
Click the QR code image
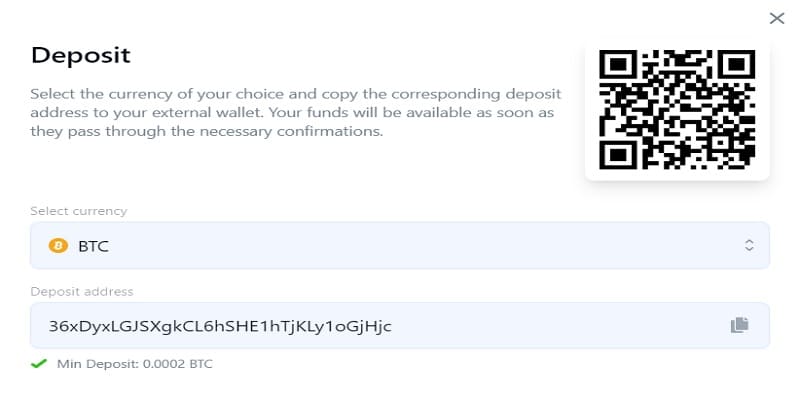pyautogui.click(x=677, y=108)
